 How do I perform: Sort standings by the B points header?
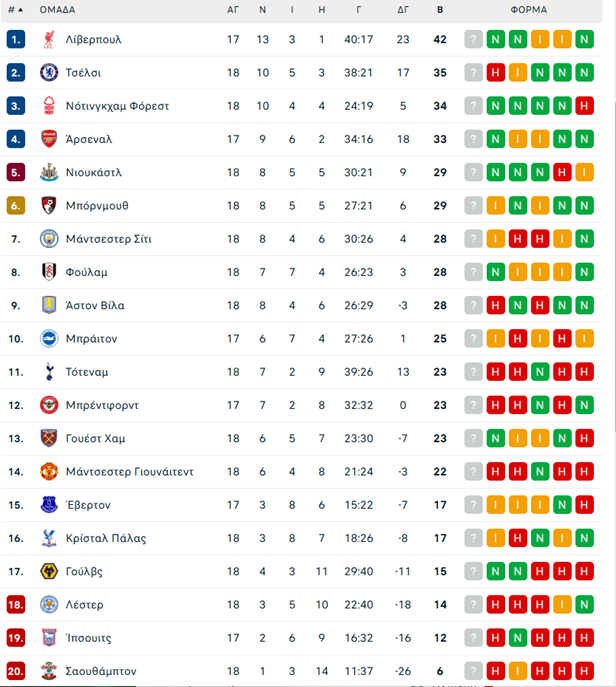(440, 10)
